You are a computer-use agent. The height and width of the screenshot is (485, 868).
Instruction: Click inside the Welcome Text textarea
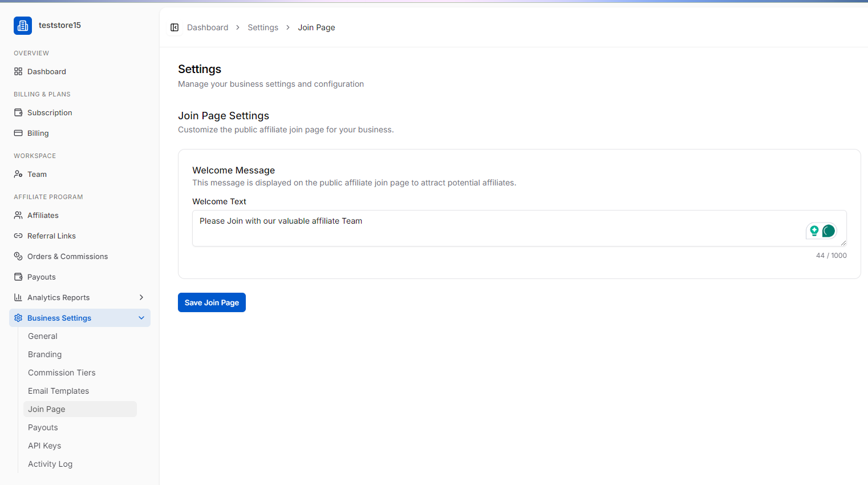pos(519,228)
